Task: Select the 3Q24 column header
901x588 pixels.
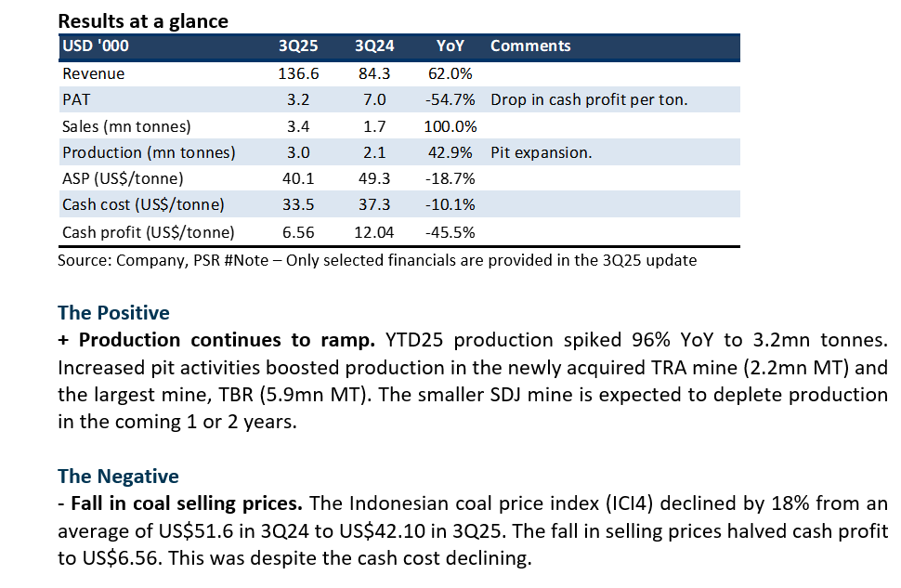Action: click(372, 46)
